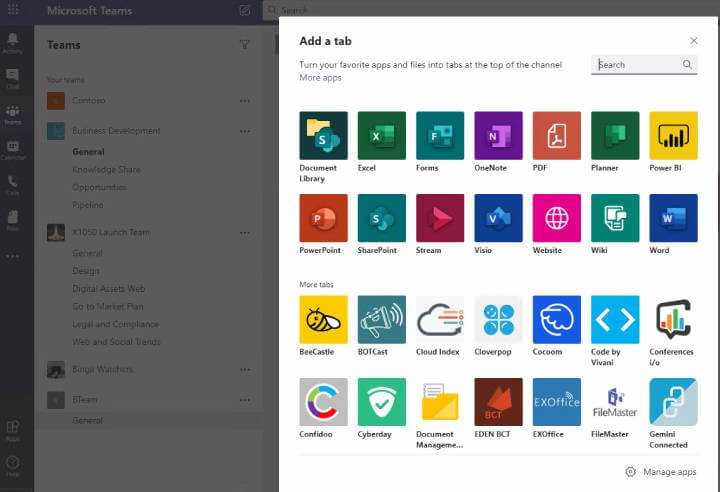Pick the Cloverpop app icon
The width and height of the screenshot is (720, 492).
pos(498,319)
